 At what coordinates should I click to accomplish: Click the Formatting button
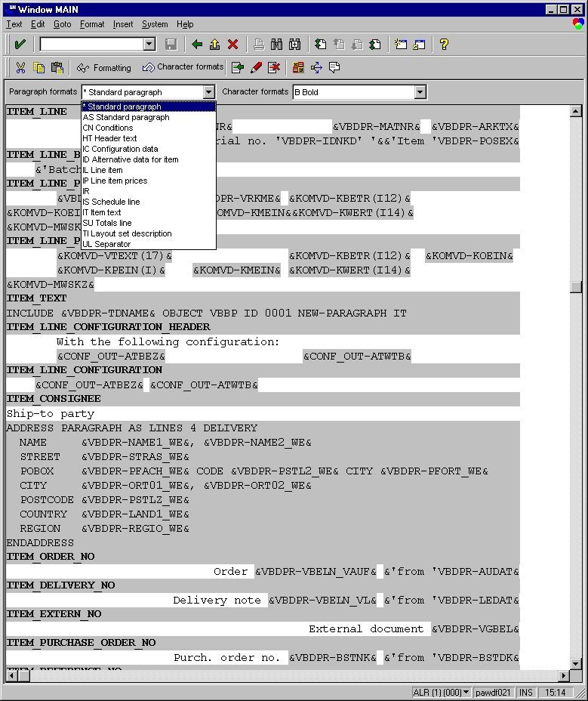click(103, 68)
